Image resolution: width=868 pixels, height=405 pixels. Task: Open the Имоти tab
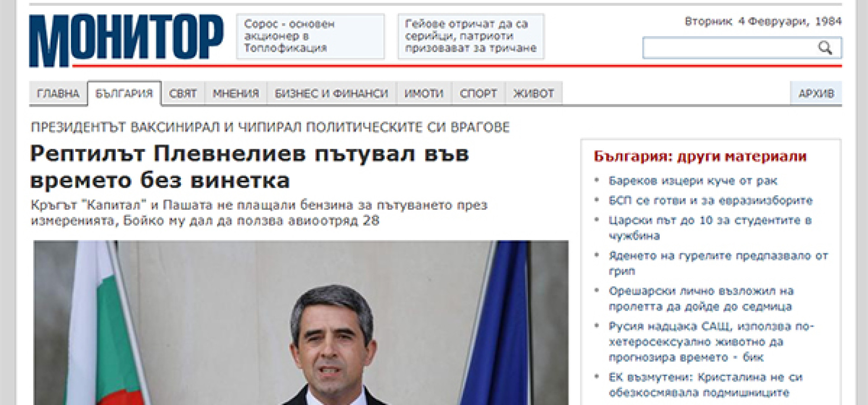coord(424,94)
